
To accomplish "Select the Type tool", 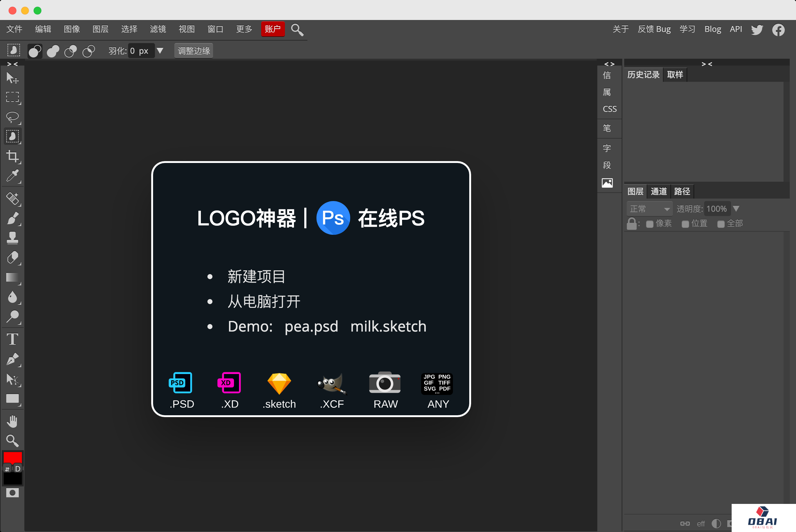I will (x=12, y=339).
